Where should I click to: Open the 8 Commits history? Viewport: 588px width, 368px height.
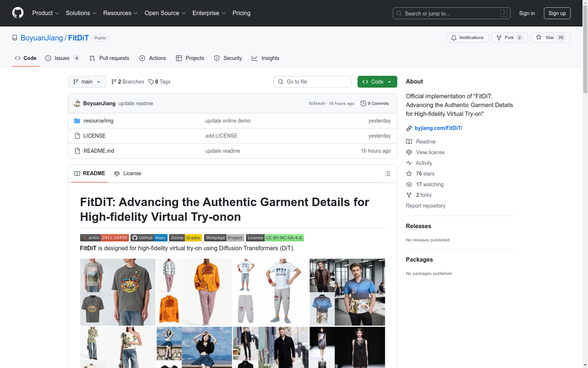click(x=375, y=103)
